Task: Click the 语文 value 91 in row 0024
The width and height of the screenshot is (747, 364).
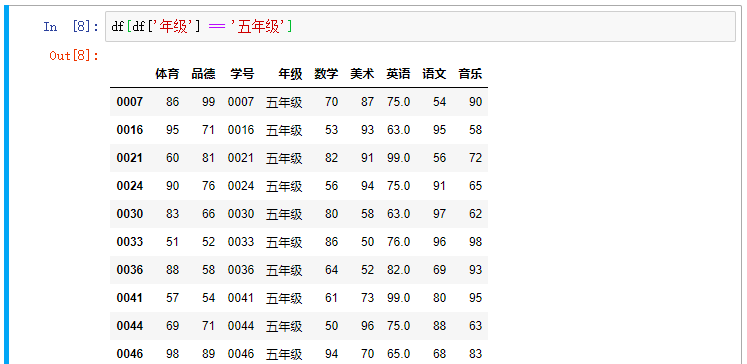Action: [439, 186]
